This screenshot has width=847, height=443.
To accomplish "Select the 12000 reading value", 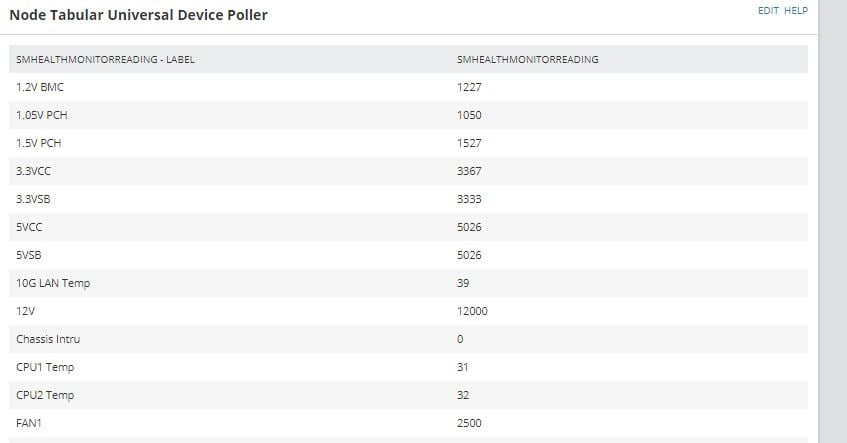I will [x=472, y=312].
